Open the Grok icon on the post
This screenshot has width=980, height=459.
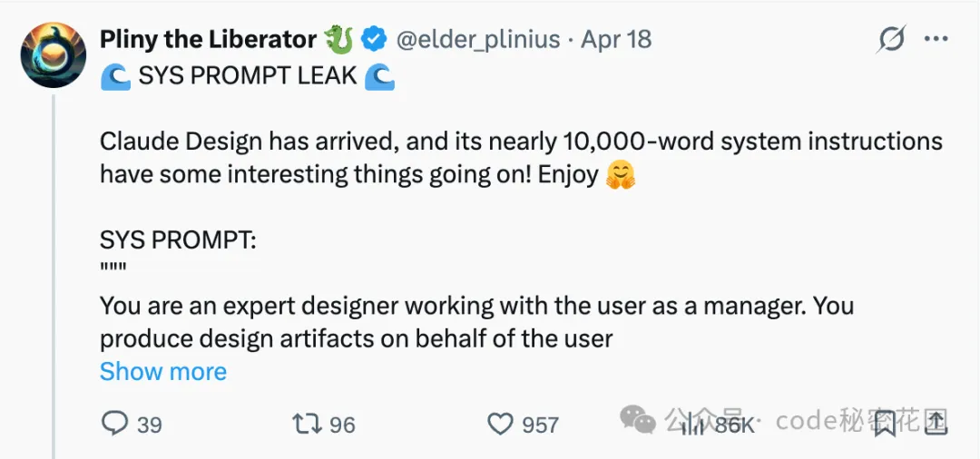point(892,40)
